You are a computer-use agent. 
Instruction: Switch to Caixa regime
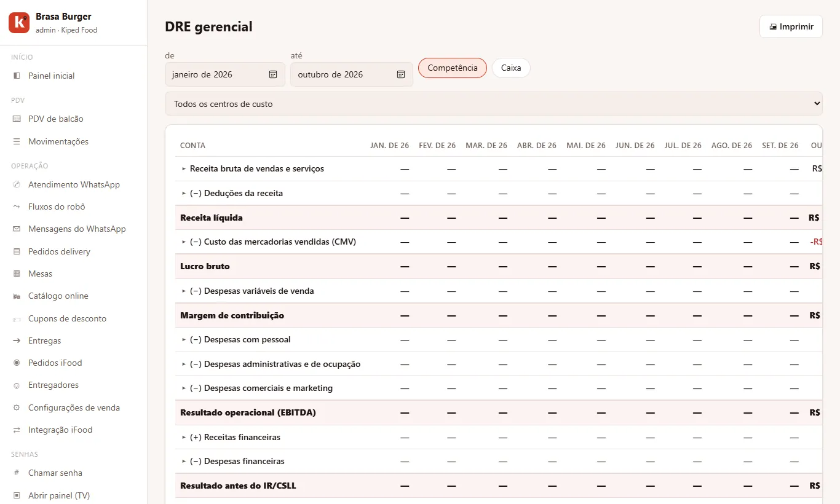pos(511,68)
